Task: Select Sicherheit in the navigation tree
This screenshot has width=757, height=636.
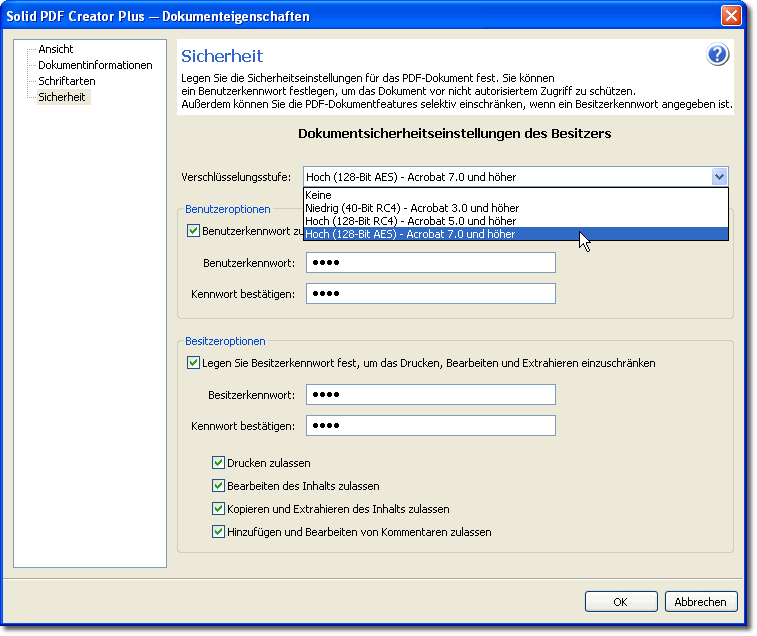Action: click(x=62, y=97)
